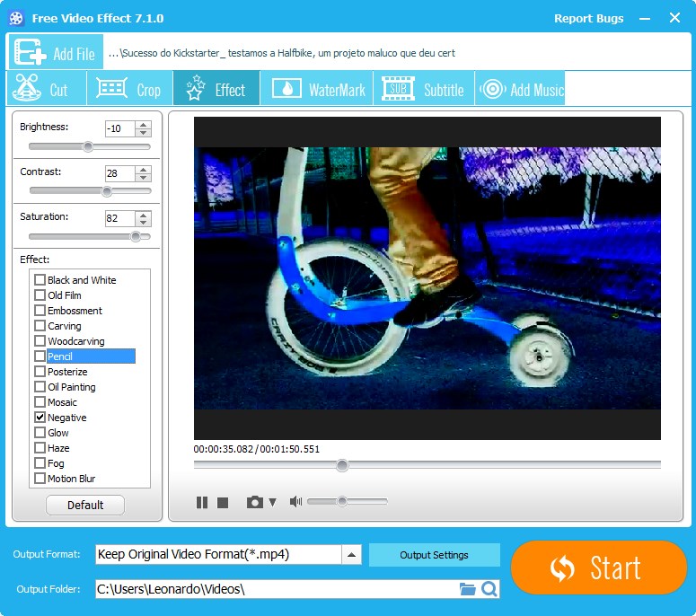This screenshot has height=616, width=696.
Task: Click the volume slider handle
Action: [342, 501]
